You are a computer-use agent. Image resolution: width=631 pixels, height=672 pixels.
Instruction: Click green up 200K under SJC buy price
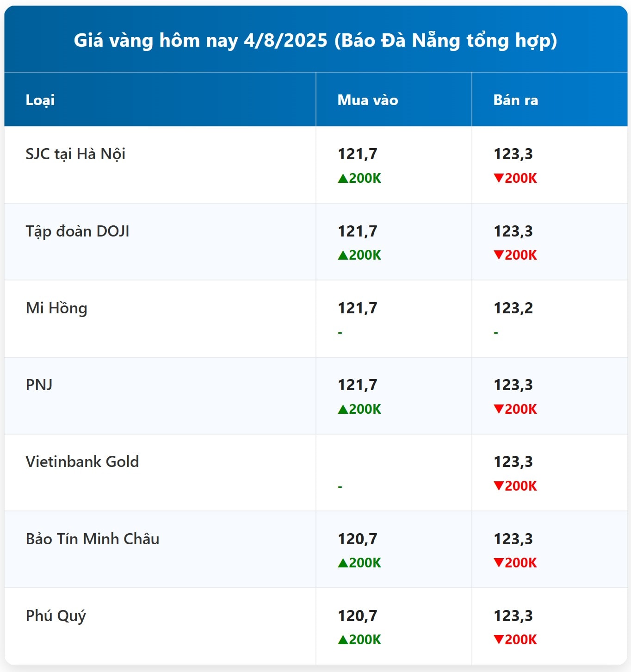(359, 178)
